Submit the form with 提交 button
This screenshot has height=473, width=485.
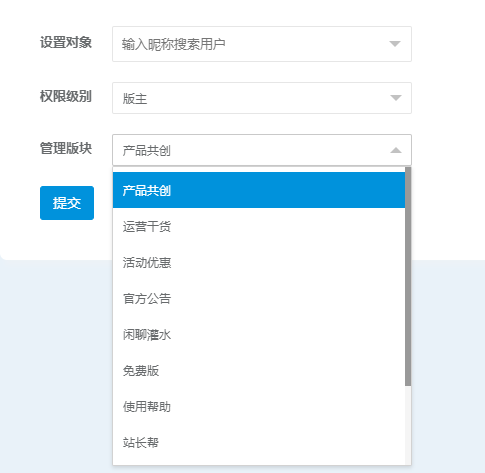point(67,203)
